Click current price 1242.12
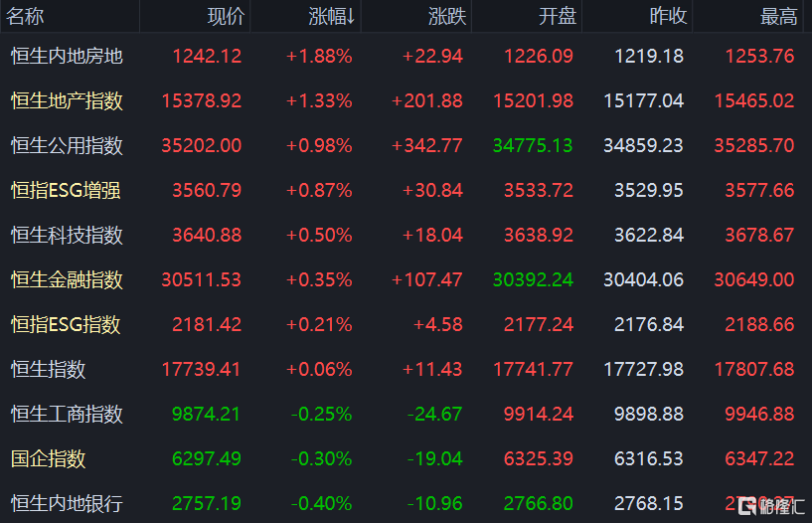Screen dimensions: 812x523 [x=207, y=56]
